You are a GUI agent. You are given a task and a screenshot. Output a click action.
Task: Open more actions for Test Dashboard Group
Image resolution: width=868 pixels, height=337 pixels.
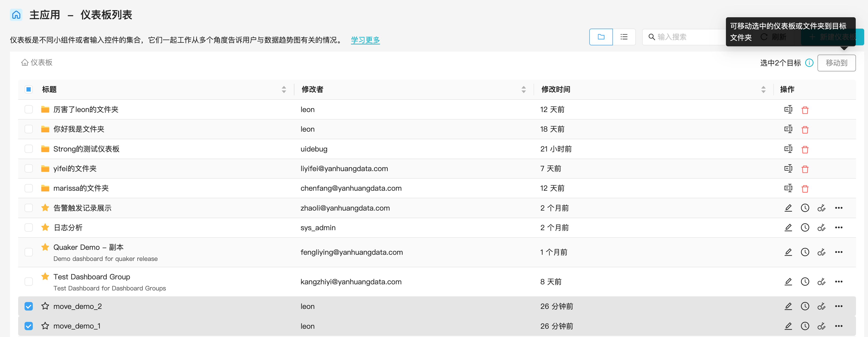[x=839, y=282]
